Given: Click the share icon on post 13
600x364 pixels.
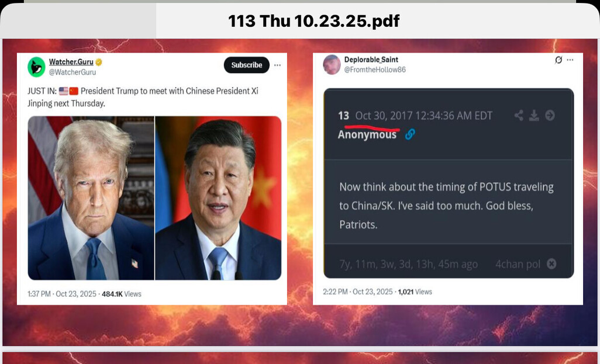Looking at the screenshot, I should (519, 115).
